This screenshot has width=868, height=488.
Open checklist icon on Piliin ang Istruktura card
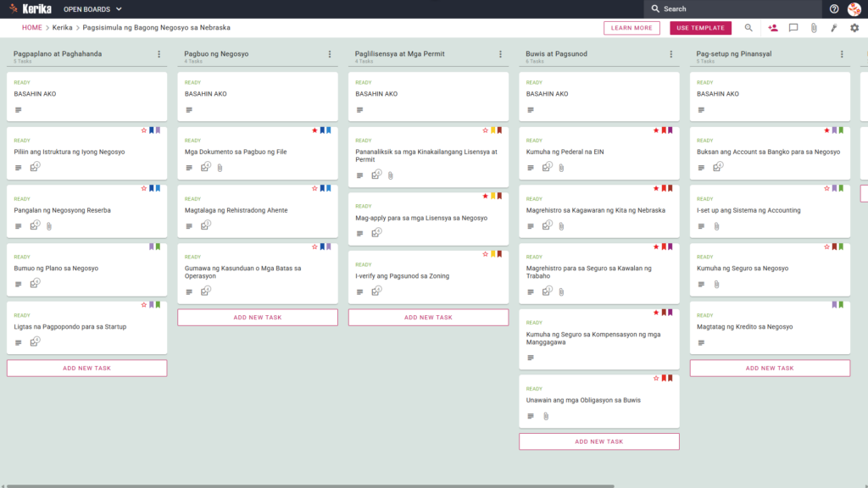[35, 167]
